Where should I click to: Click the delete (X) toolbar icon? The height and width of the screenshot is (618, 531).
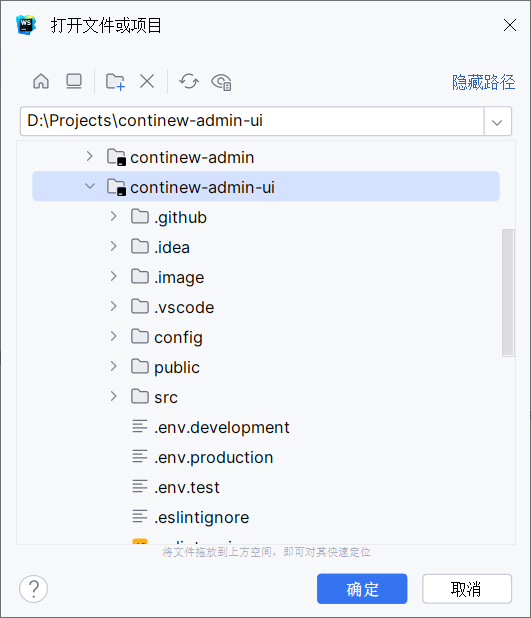[x=147, y=82]
